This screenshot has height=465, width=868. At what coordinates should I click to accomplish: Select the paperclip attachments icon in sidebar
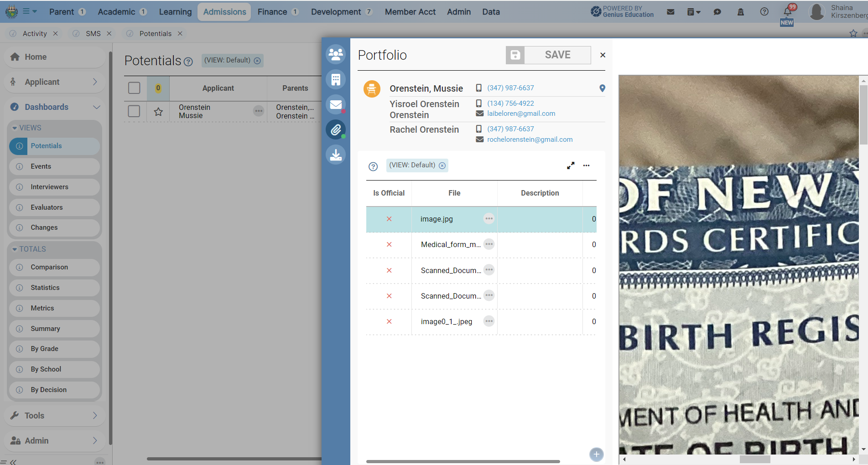tap(336, 129)
